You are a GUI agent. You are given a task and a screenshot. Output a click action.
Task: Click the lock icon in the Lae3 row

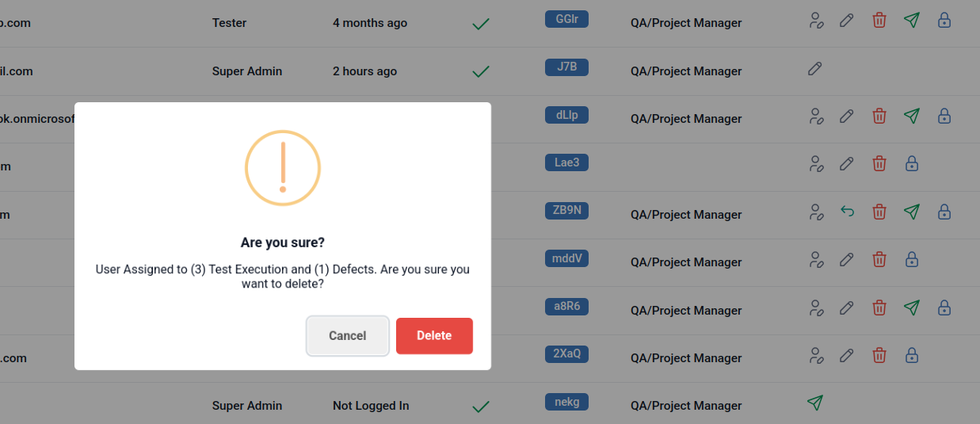(912, 164)
